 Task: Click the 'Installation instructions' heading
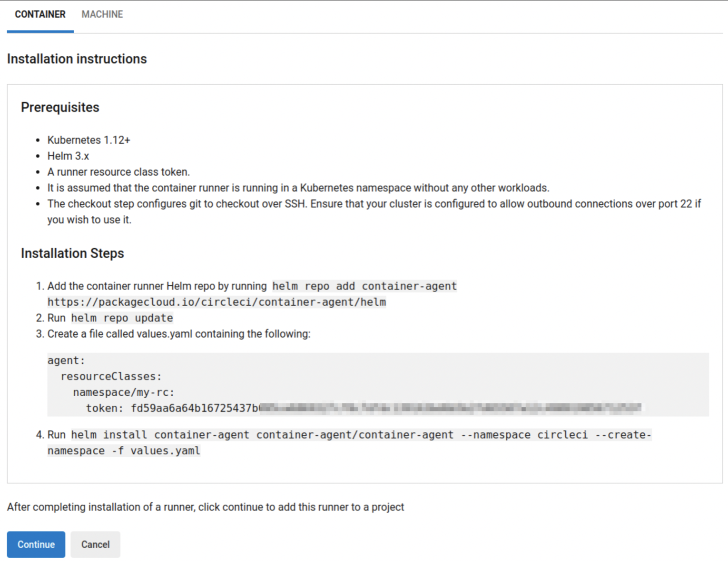tap(77, 59)
